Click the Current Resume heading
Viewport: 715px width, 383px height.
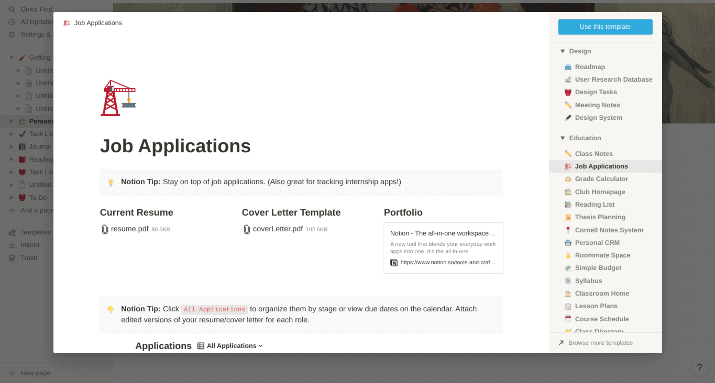136,212
